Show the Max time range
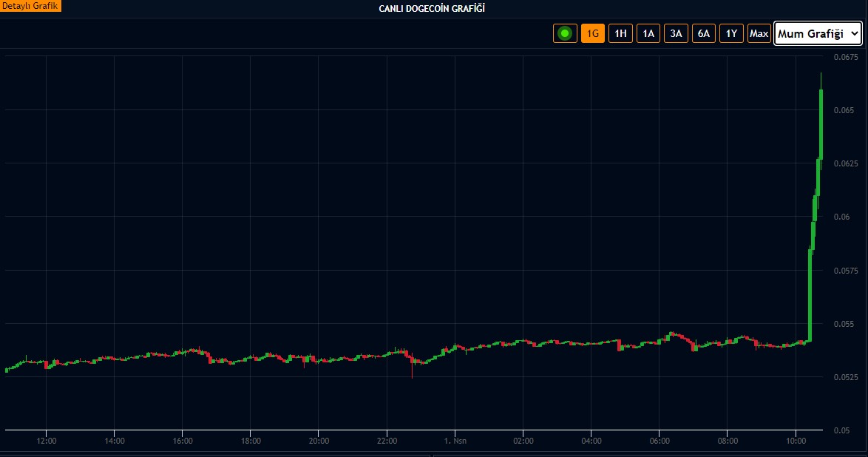 759,33
